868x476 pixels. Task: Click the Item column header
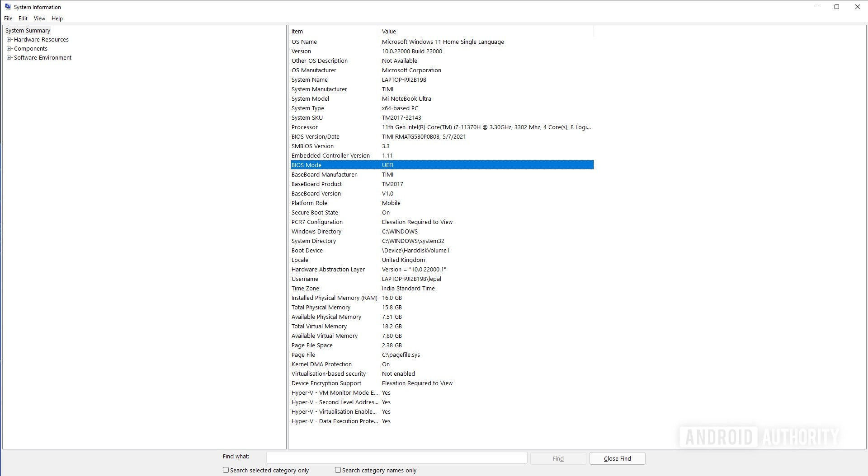[x=334, y=31]
